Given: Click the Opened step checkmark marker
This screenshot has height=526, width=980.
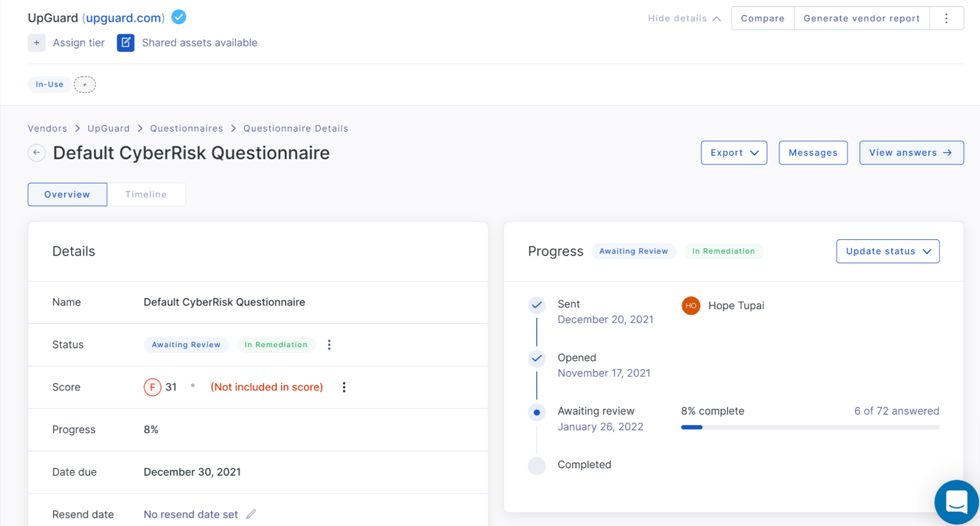Looking at the screenshot, I should click(537, 358).
